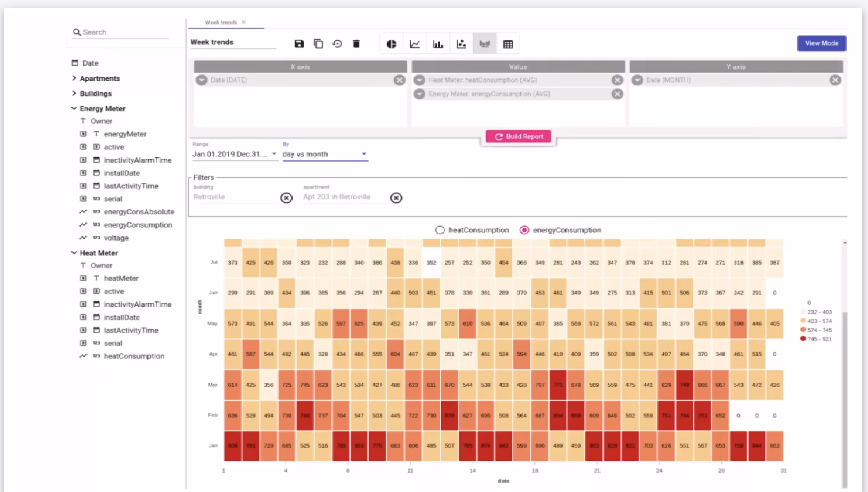Click the delete trash icon

pos(357,44)
